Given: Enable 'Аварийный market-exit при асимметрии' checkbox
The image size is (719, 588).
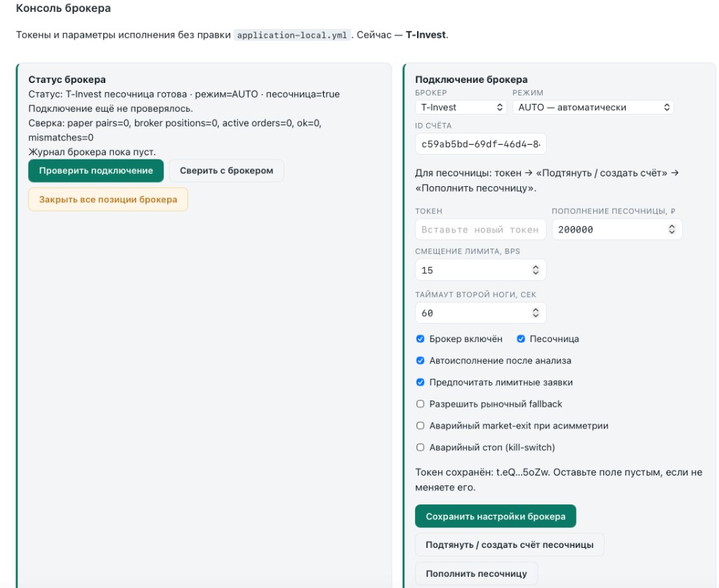Looking at the screenshot, I should click(420, 426).
